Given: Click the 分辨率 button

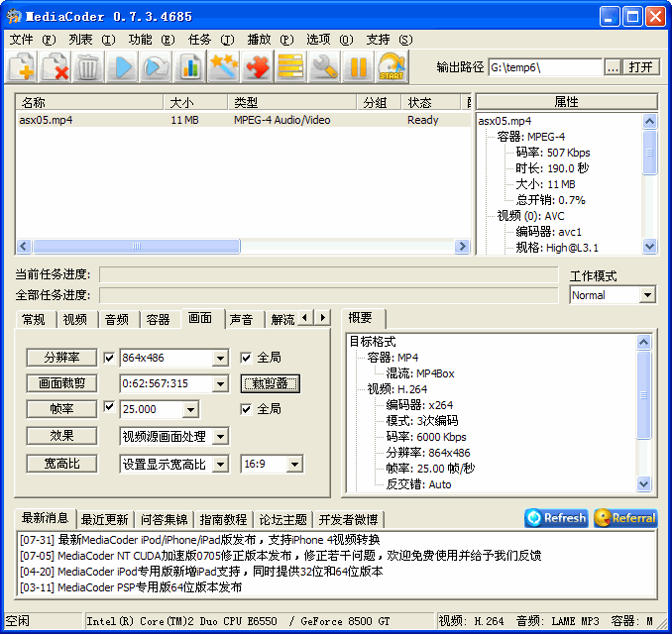Looking at the screenshot, I should [x=61, y=358].
